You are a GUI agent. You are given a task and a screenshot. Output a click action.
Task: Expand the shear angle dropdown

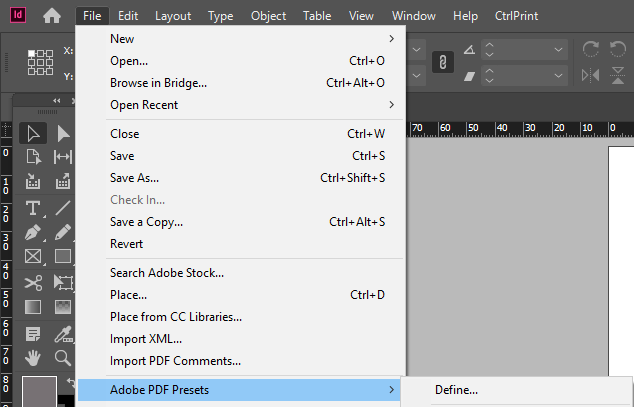pos(558,76)
